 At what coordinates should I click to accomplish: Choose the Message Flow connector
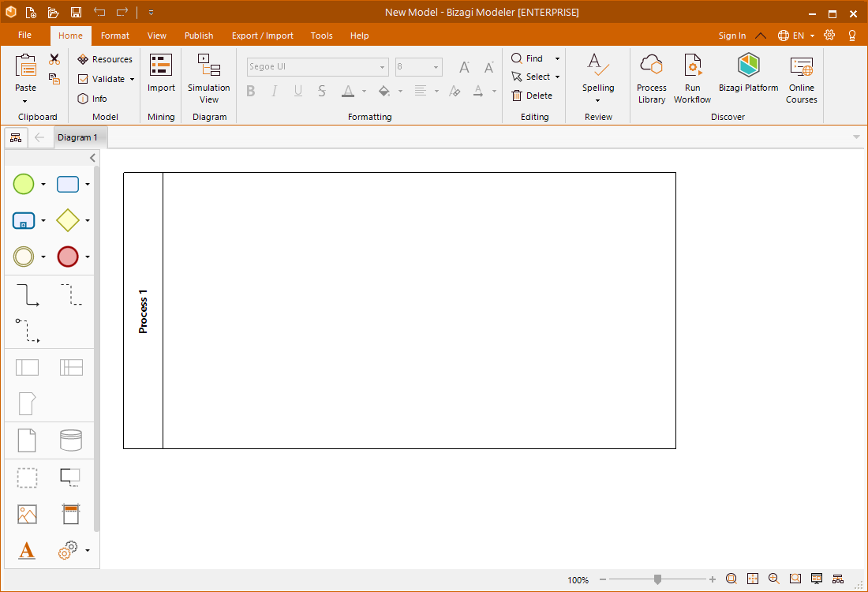tap(27, 331)
